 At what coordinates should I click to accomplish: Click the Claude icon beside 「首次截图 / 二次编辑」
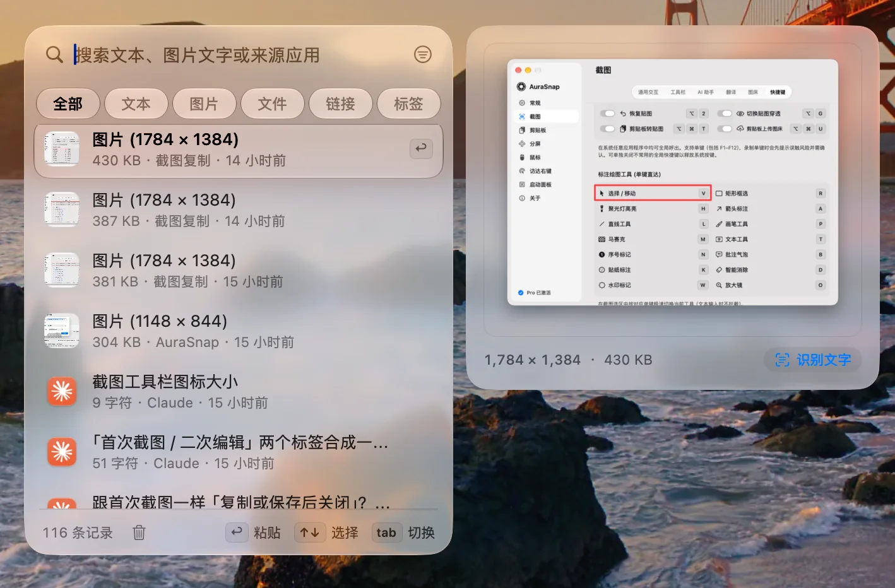click(x=62, y=452)
